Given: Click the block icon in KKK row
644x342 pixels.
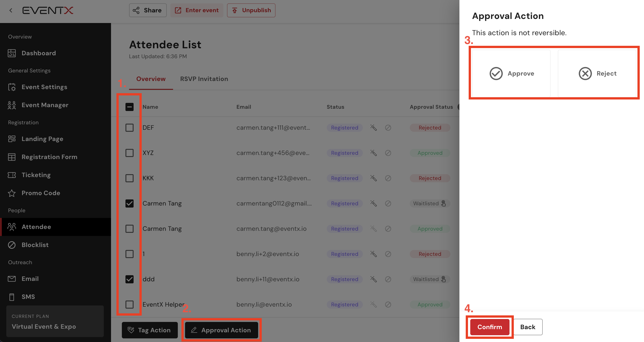Looking at the screenshot, I should pyautogui.click(x=388, y=178).
